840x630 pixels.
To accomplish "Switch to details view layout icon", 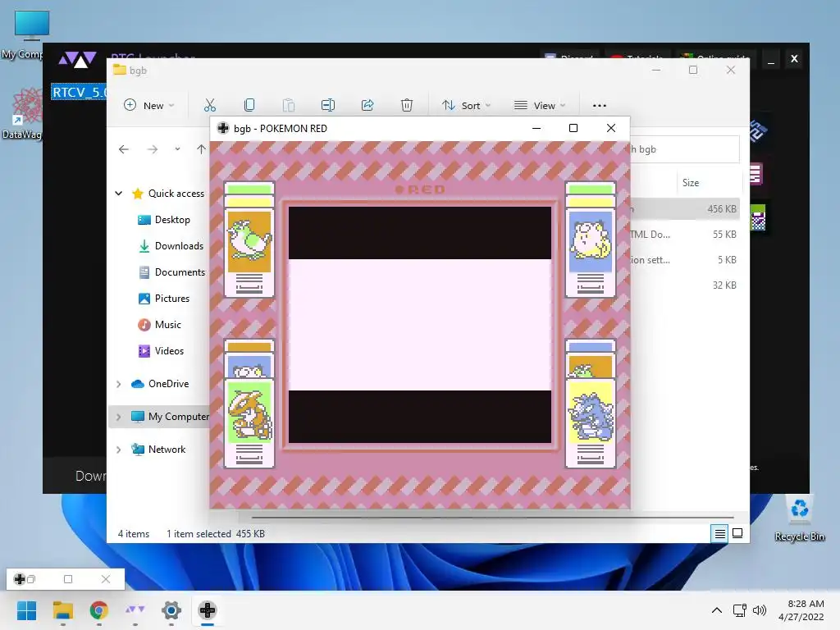I will click(719, 533).
